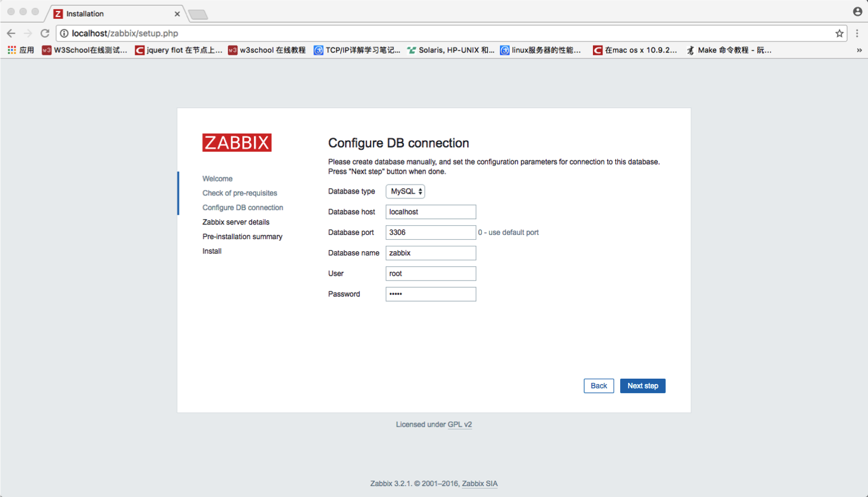The image size is (868, 497).
Task: Open Chrome's three-dot menu
Action: pos(857,33)
